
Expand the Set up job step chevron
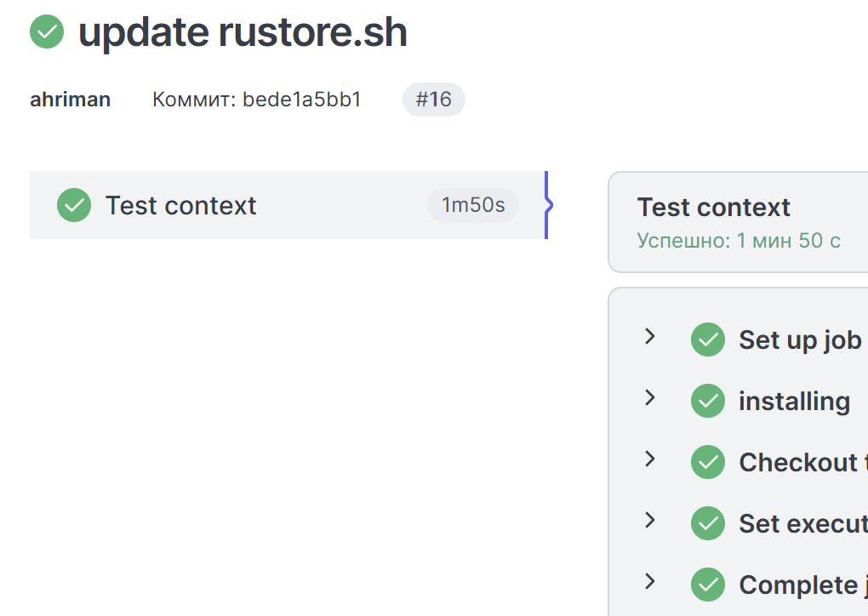[x=650, y=336]
